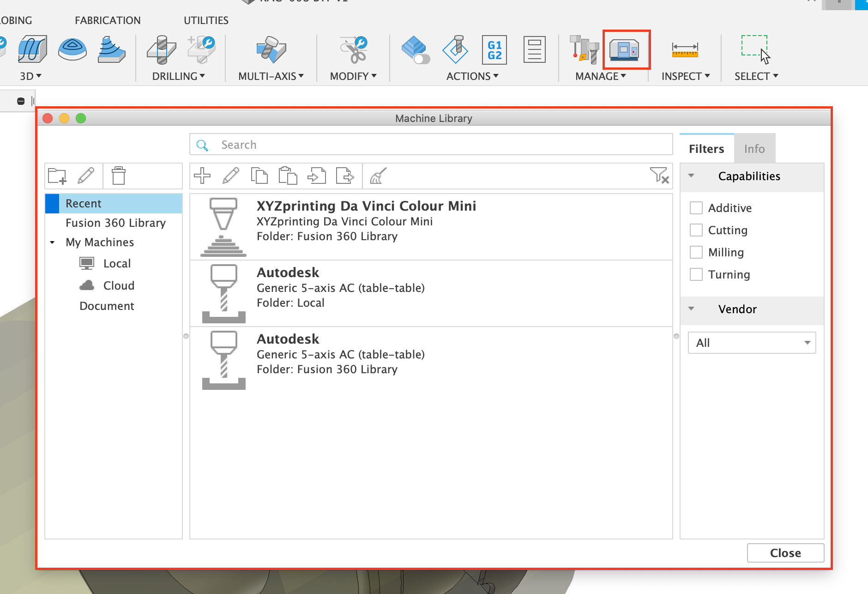Click the delete folder trash icon

(119, 176)
